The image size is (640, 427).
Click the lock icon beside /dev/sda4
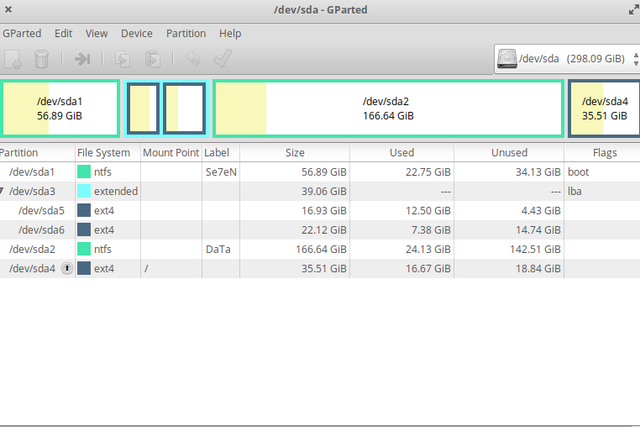(x=67, y=268)
